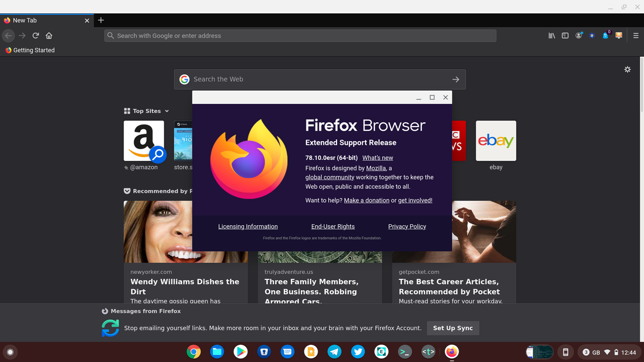Click the refresh sync icon in Messages from Firefox
The width and height of the screenshot is (644, 362).
(110, 328)
